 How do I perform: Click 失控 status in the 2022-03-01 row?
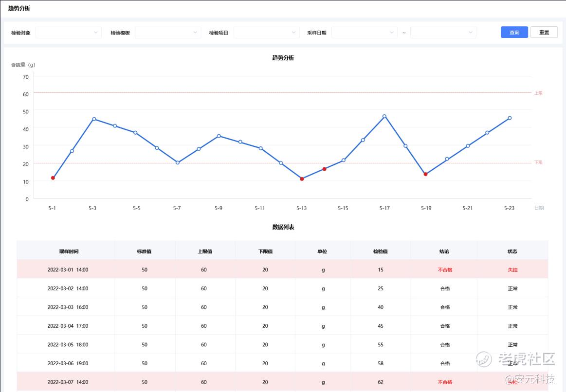click(512, 270)
